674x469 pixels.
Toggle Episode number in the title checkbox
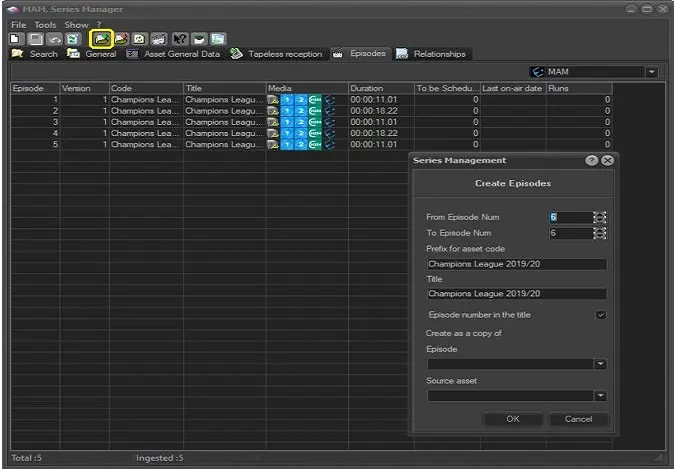(x=600, y=315)
